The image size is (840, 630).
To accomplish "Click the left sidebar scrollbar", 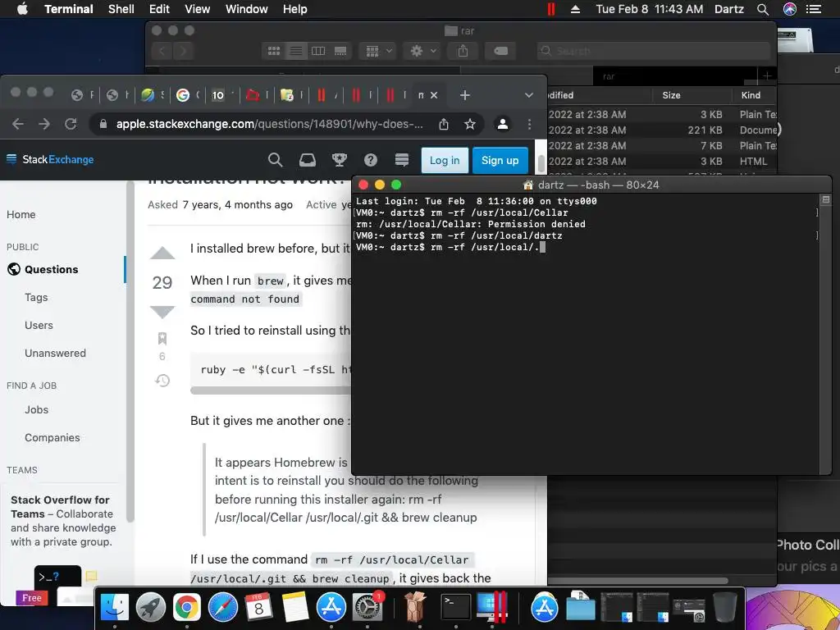I will 130,351.
